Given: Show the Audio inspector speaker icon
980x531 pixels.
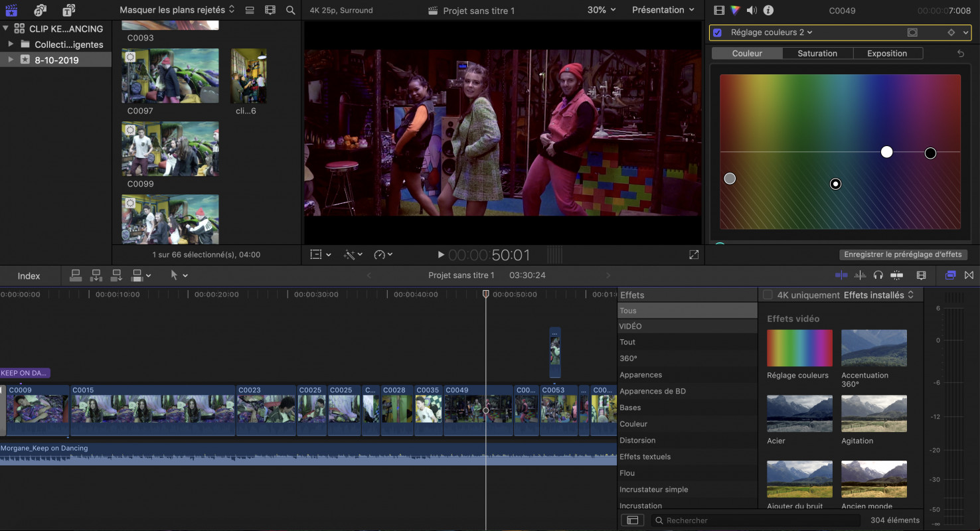Looking at the screenshot, I should pos(752,10).
